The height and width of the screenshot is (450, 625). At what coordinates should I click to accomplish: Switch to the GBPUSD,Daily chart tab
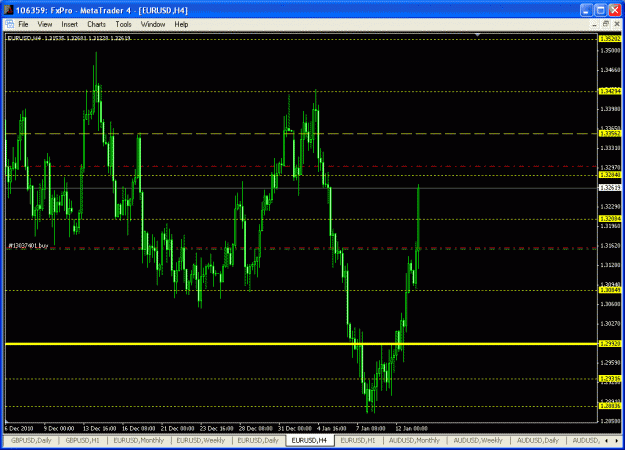[x=31, y=440]
